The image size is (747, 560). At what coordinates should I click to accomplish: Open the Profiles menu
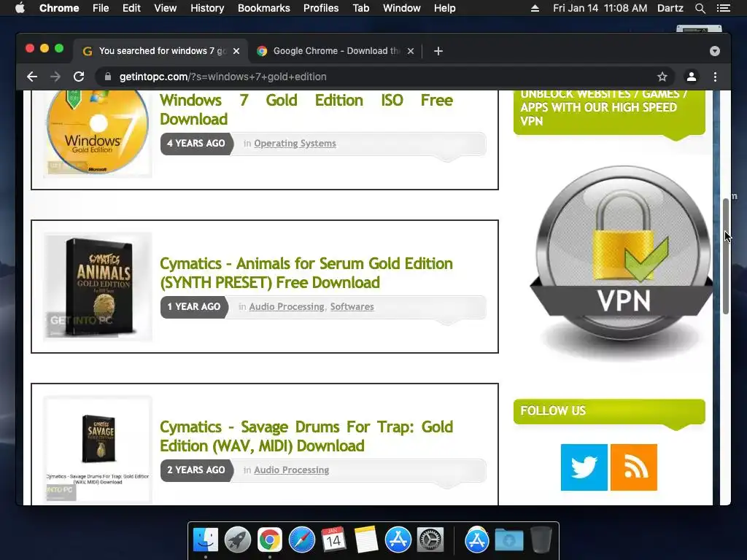click(321, 8)
